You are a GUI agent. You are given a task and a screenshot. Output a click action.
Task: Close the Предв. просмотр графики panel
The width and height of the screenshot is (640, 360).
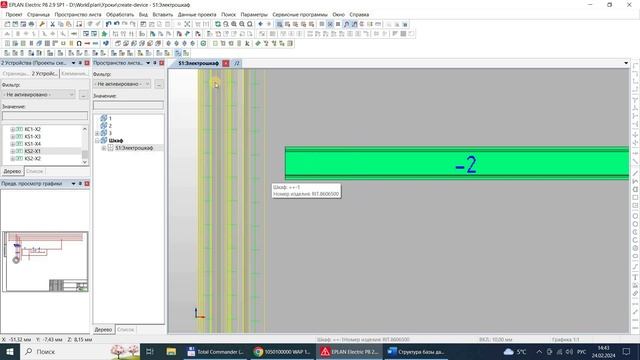(x=87, y=184)
